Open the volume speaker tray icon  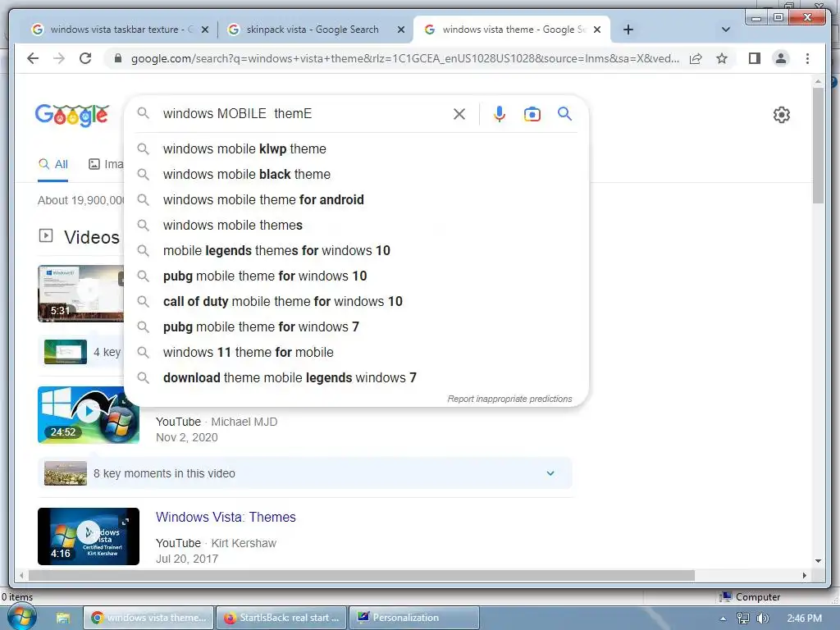pyautogui.click(x=763, y=619)
